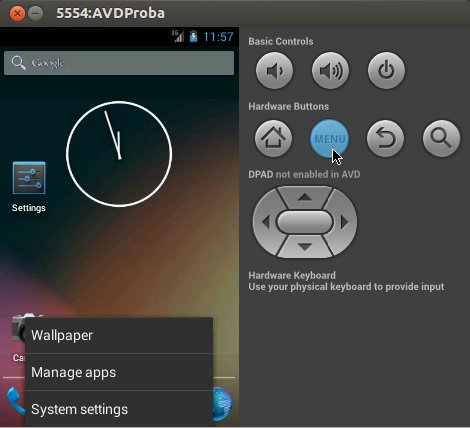Select Manage apps in the menu
Image resolution: width=470 pixels, height=428 pixels.
pyautogui.click(x=119, y=372)
